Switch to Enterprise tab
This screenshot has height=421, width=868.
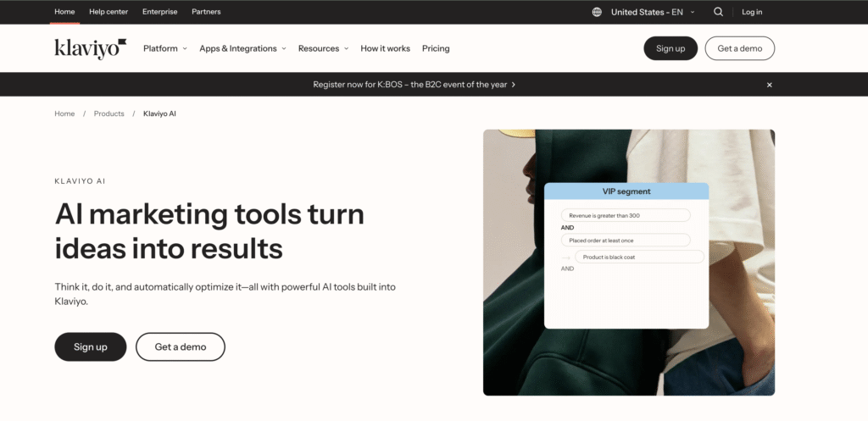point(160,12)
